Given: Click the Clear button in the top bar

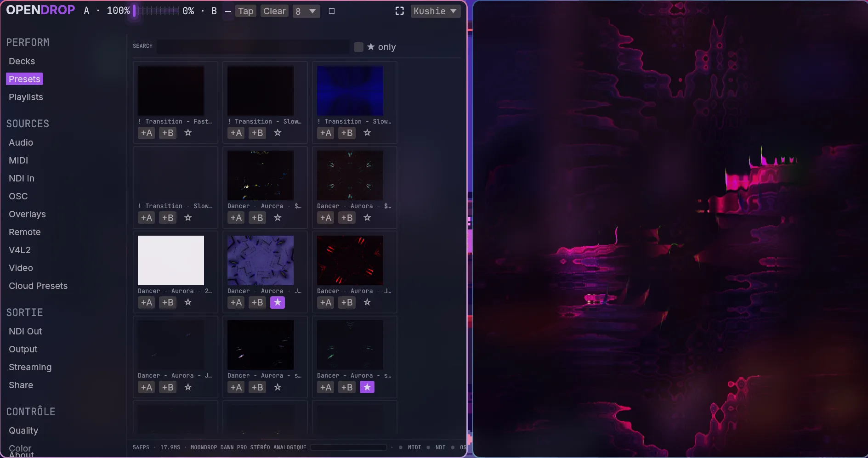Looking at the screenshot, I should point(274,11).
